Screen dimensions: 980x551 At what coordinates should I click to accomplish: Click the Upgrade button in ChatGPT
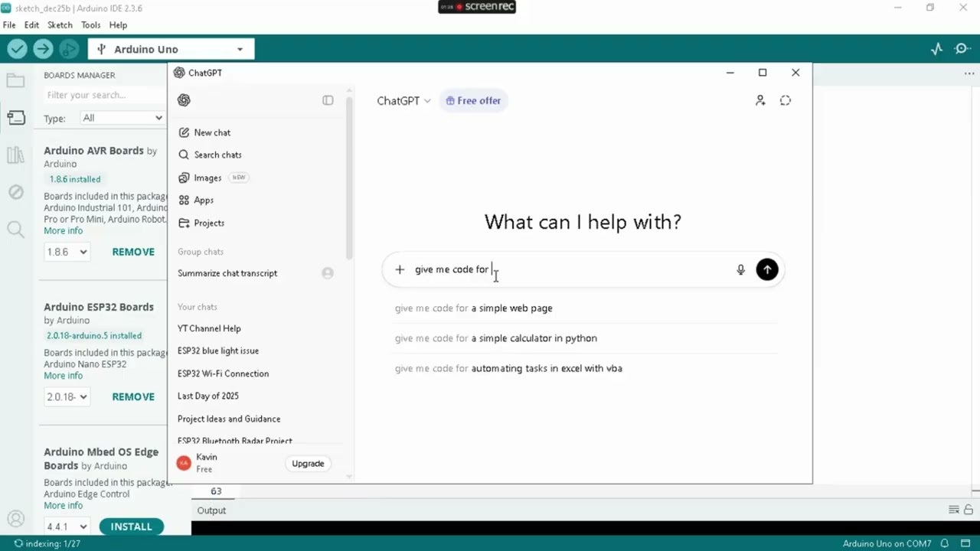[308, 464]
